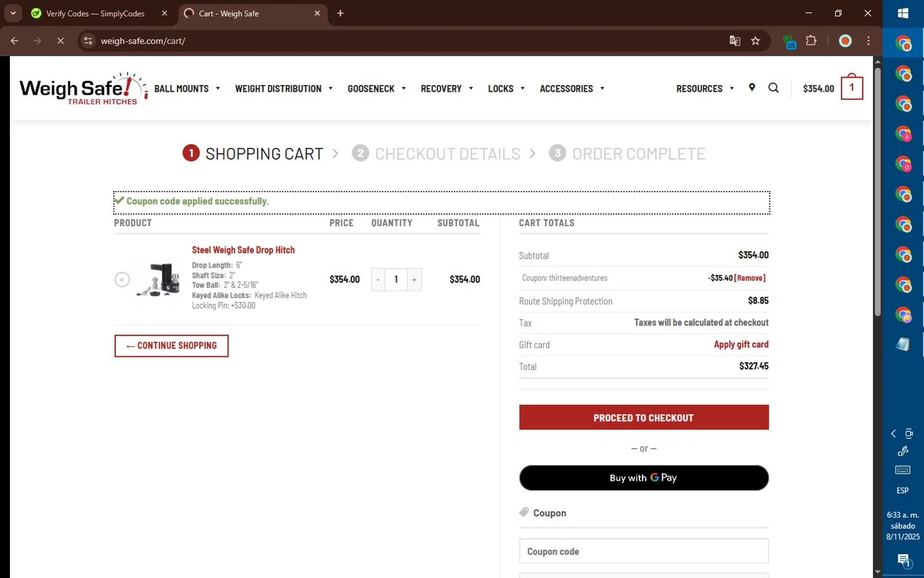Click the hitch product thumbnail image
The height and width of the screenshot is (578, 924).
(x=159, y=280)
